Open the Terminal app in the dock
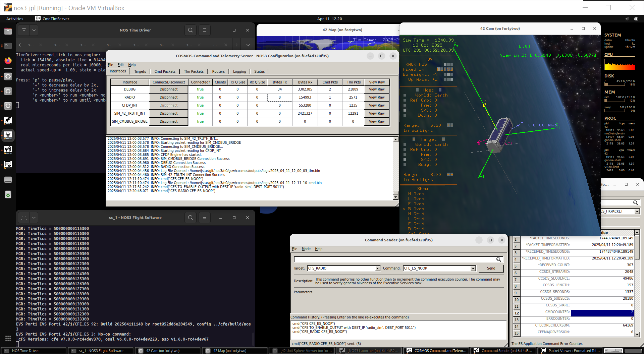The image size is (644, 354). pyautogui.click(x=8, y=46)
